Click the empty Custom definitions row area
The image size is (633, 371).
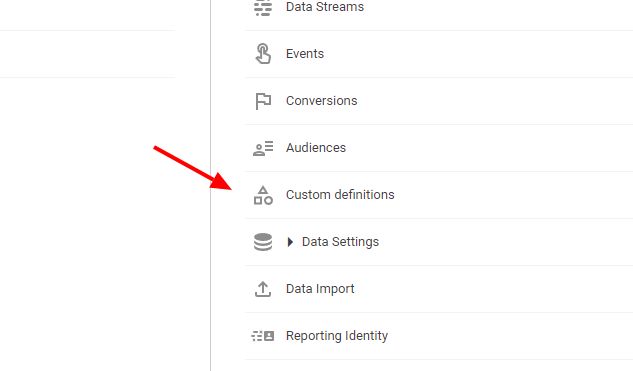[514, 195]
